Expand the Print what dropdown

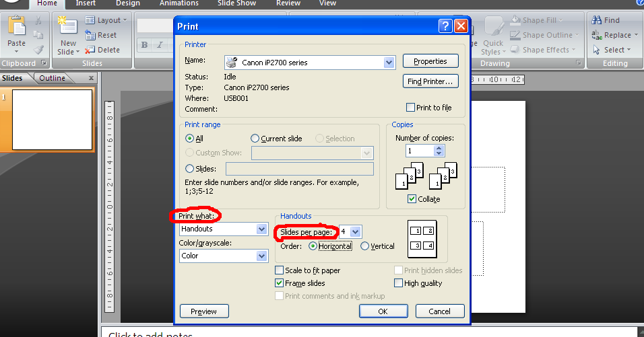[262, 229]
